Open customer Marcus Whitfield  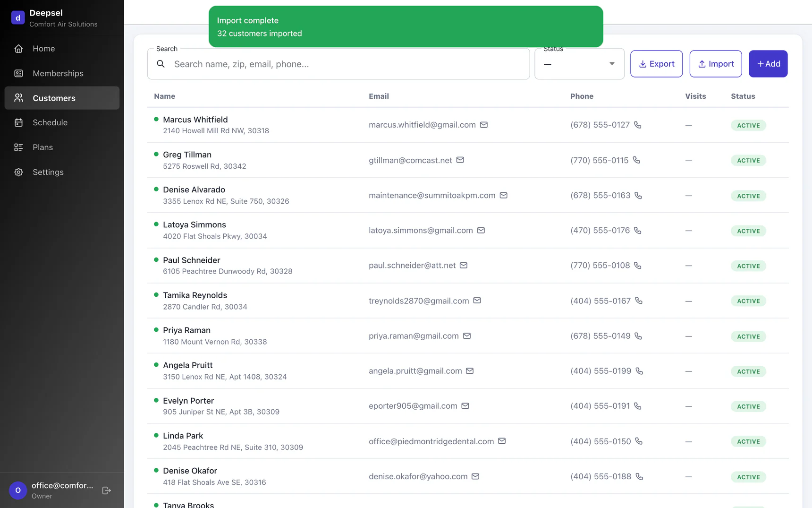[x=195, y=120]
